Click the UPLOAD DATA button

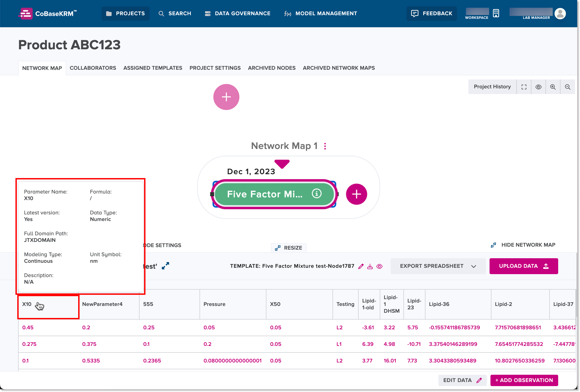[524, 266]
